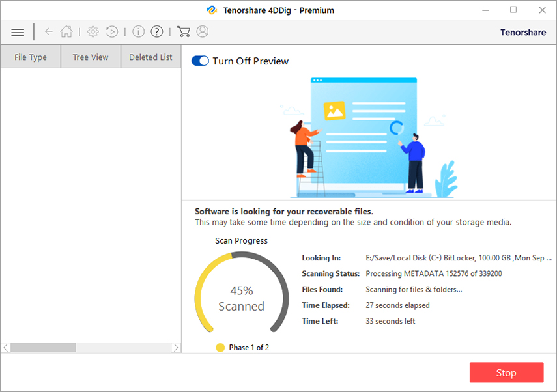Switch to the File Type tab
The image size is (557, 392).
click(31, 57)
